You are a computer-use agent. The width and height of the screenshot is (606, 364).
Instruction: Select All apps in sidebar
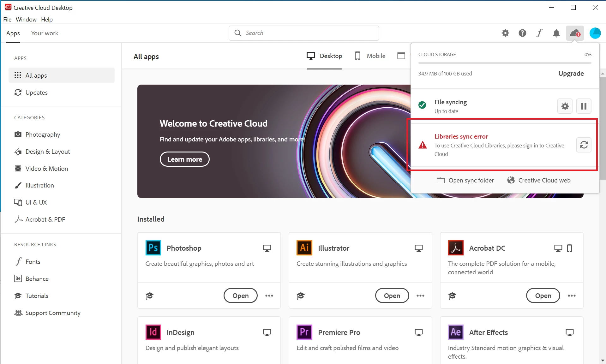[62, 75]
